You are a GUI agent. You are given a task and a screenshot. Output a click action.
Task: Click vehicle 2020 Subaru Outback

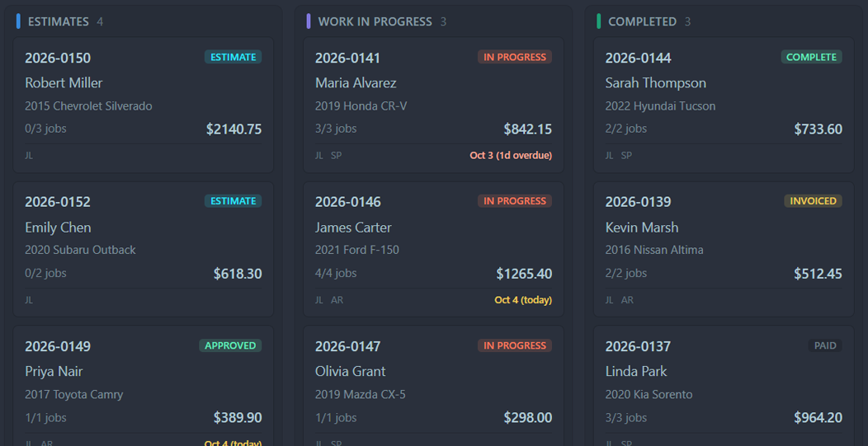pos(80,250)
